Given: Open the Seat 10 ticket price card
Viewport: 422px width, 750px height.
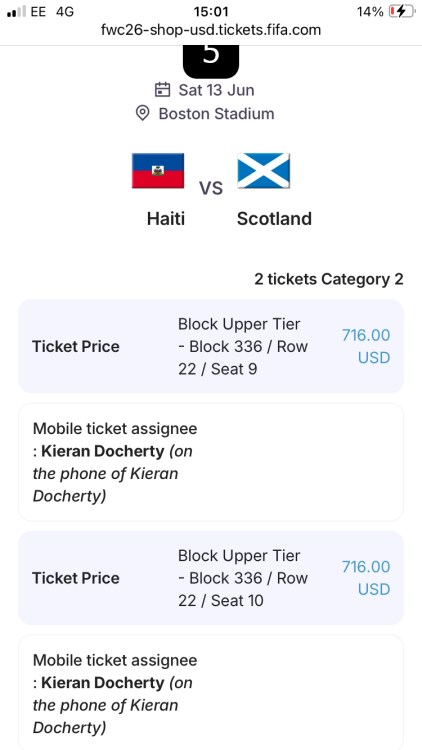Looking at the screenshot, I should coord(211,578).
